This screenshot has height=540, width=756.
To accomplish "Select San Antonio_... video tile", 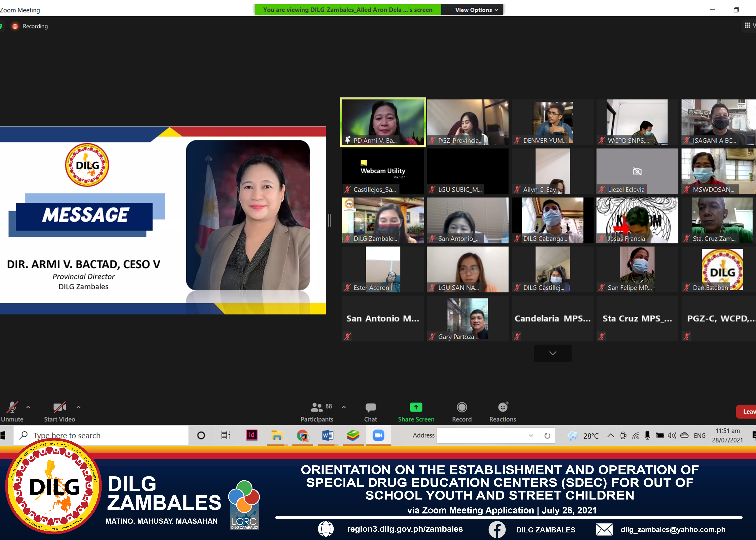I will click(468, 221).
